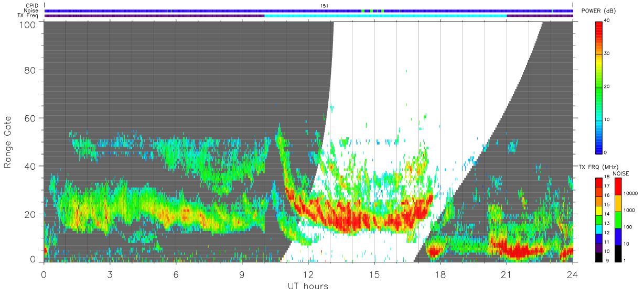Click the cyan segment of TX Freq bar
The width and height of the screenshot is (644, 297).
click(x=385, y=16)
